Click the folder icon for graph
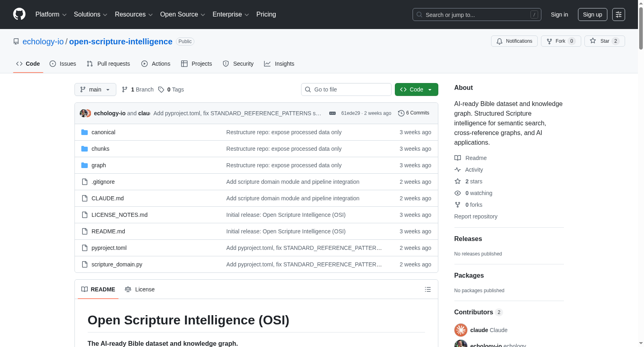 tap(85, 165)
